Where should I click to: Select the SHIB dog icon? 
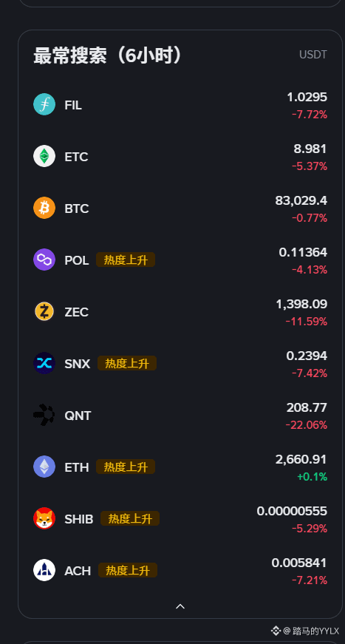[x=44, y=518]
